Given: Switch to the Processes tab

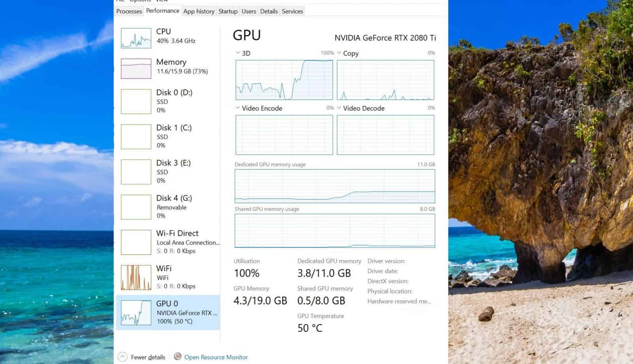Looking at the screenshot, I should coord(129,11).
